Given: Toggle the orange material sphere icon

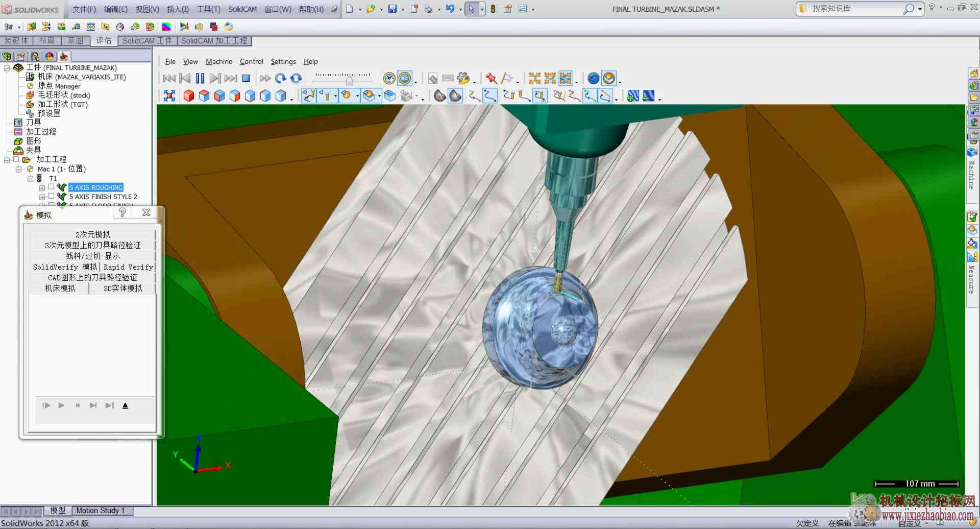Looking at the screenshot, I should (x=609, y=78).
